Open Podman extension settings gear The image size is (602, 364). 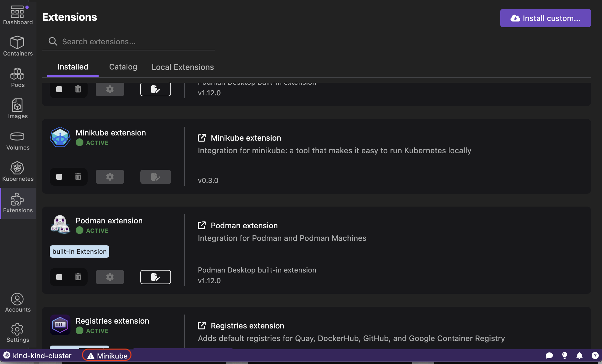tap(110, 277)
